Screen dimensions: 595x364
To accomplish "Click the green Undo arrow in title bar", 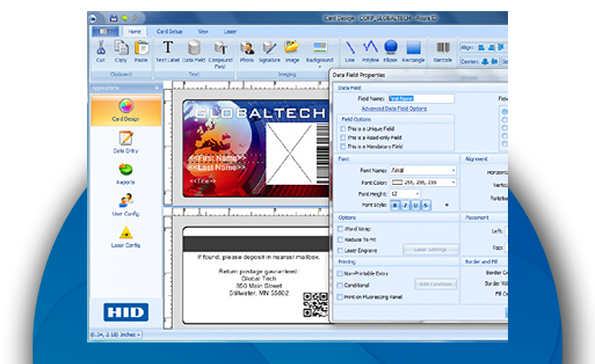I will click(124, 18).
